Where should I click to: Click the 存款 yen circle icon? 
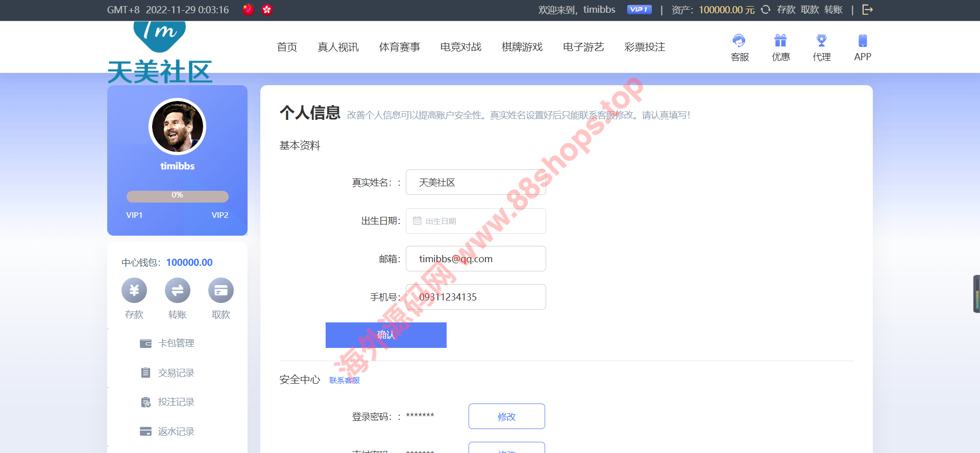(x=134, y=291)
